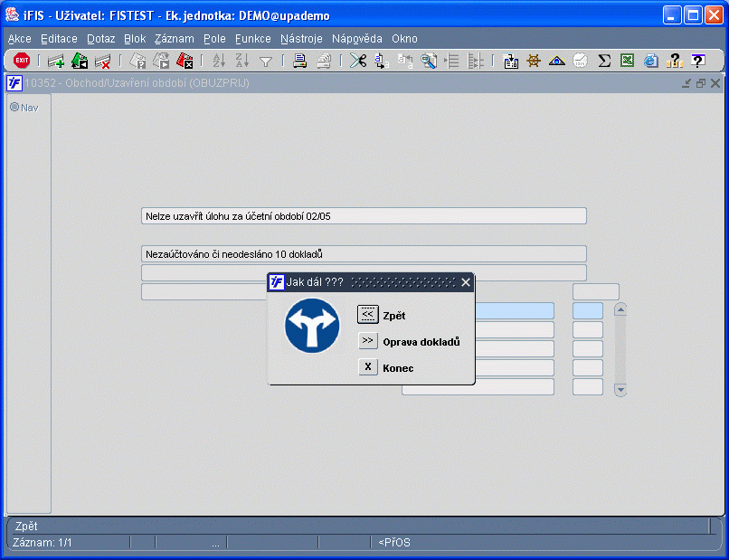Click the indent rows icon after magnifier
The width and height of the screenshot is (729, 560).
coord(451,61)
